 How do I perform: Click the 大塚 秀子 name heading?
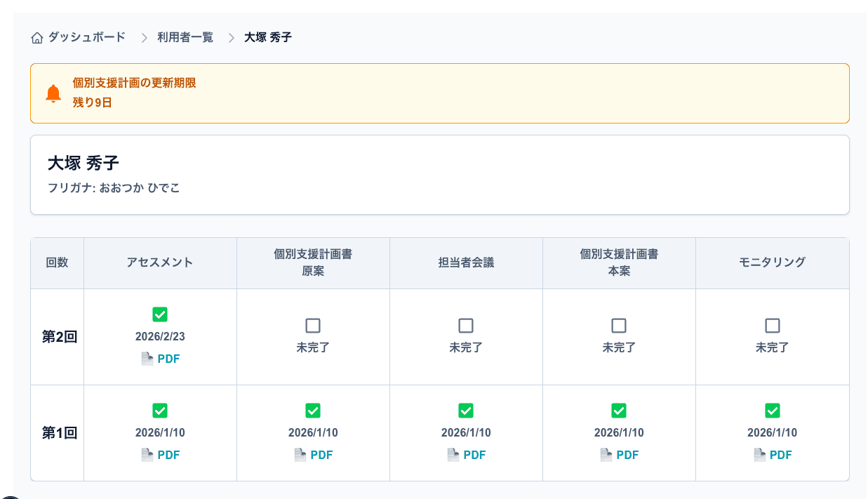(84, 164)
